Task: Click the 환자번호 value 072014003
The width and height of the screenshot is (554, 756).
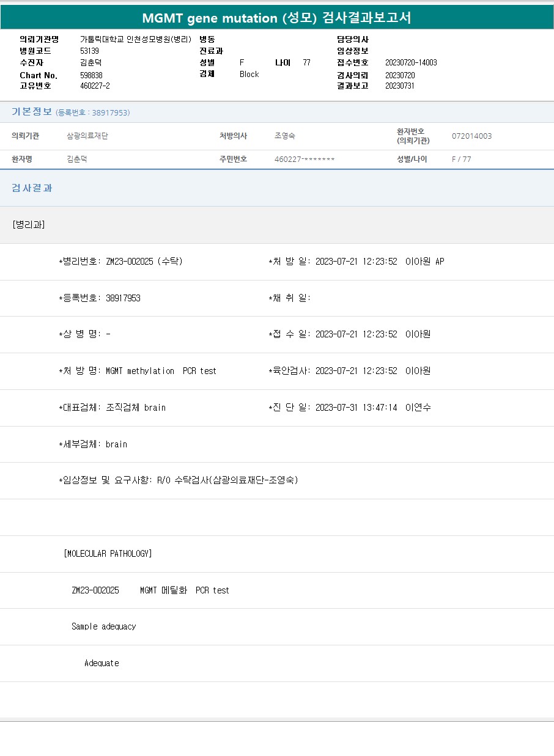Action: 471,136
